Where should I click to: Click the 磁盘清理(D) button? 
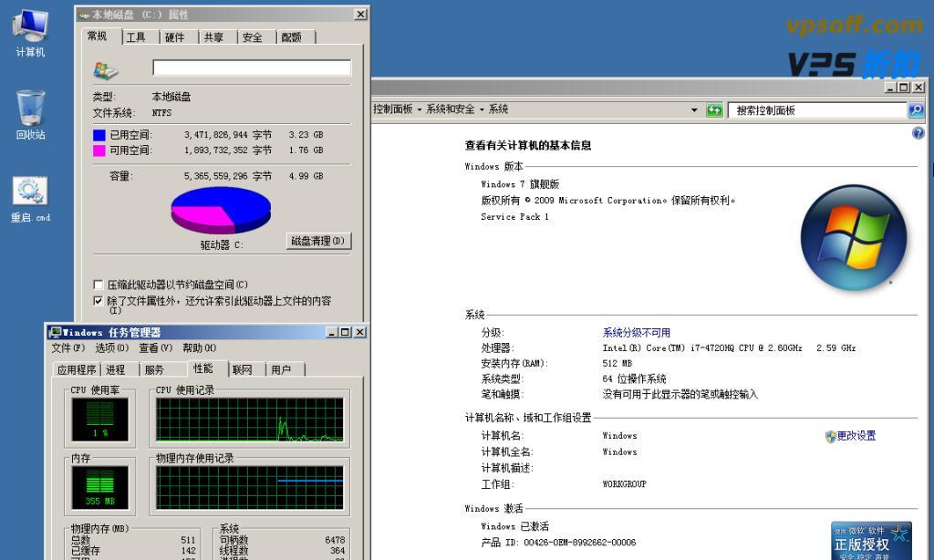(318, 241)
